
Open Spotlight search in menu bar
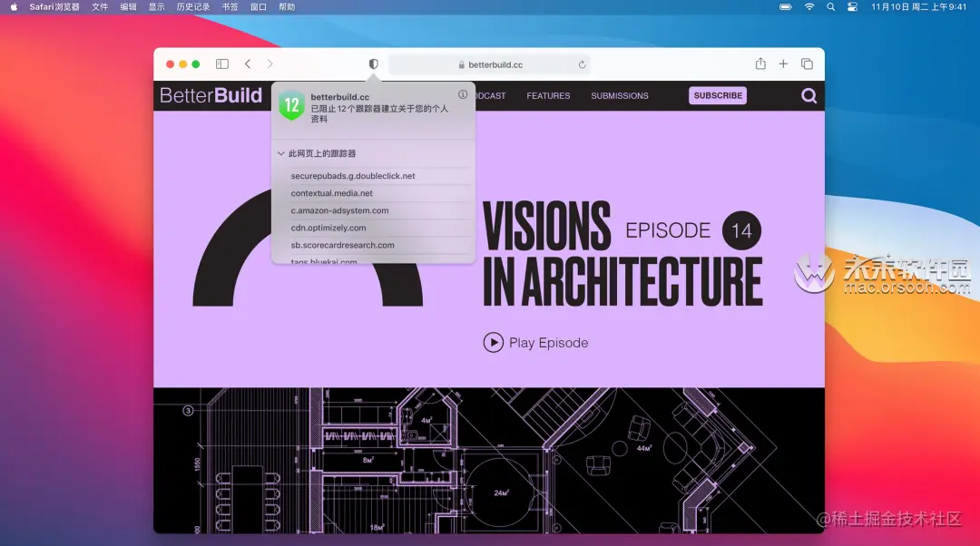[x=830, y=7]
